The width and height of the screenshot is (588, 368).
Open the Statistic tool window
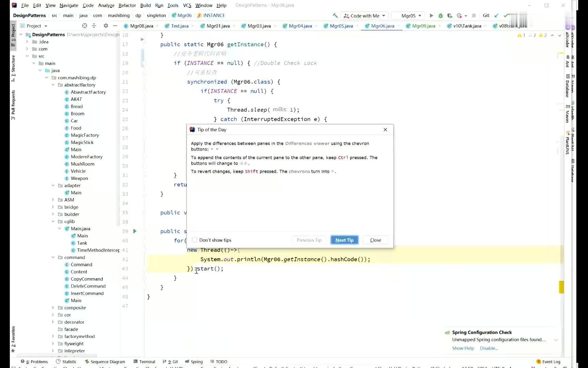pos(66,362)
